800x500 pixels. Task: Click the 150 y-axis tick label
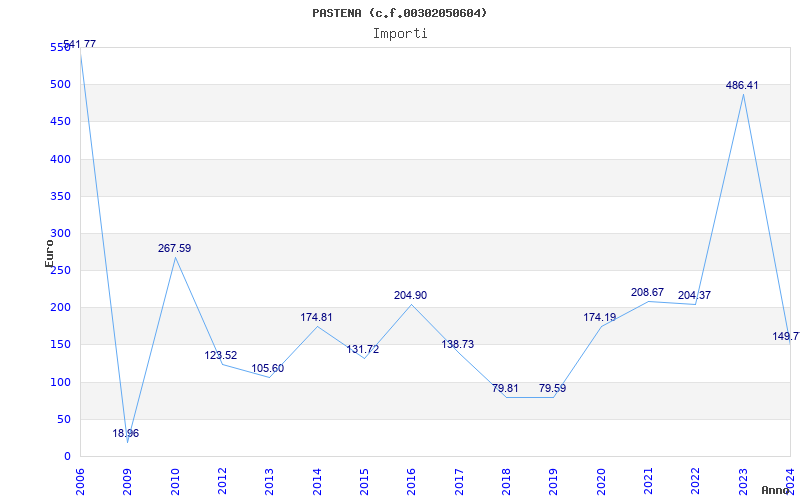pyautogui.click(x=60, y=345)
